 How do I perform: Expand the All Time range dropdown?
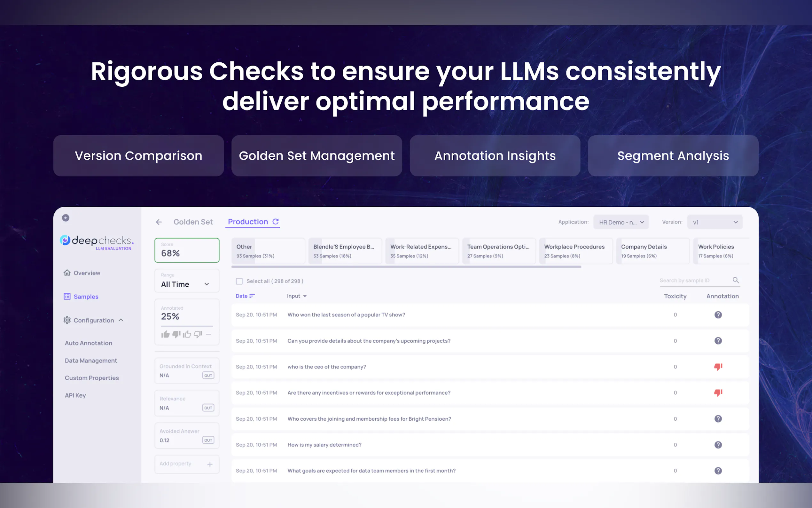186,284
